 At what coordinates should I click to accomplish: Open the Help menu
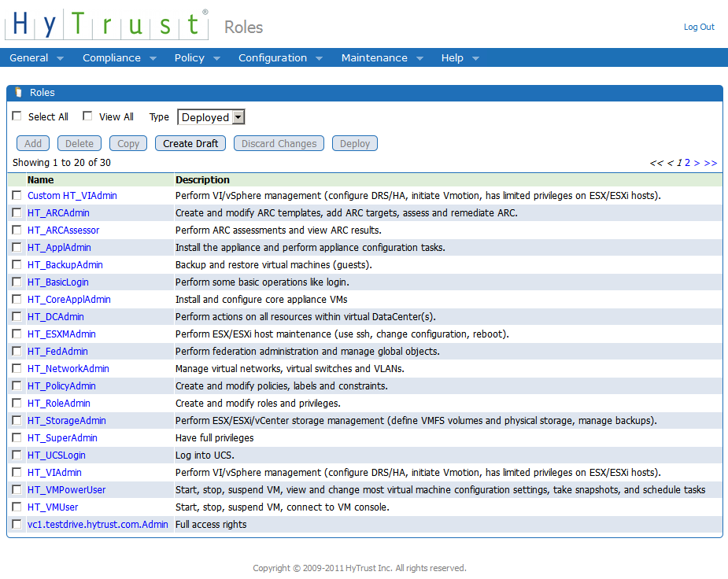point(460,58)
